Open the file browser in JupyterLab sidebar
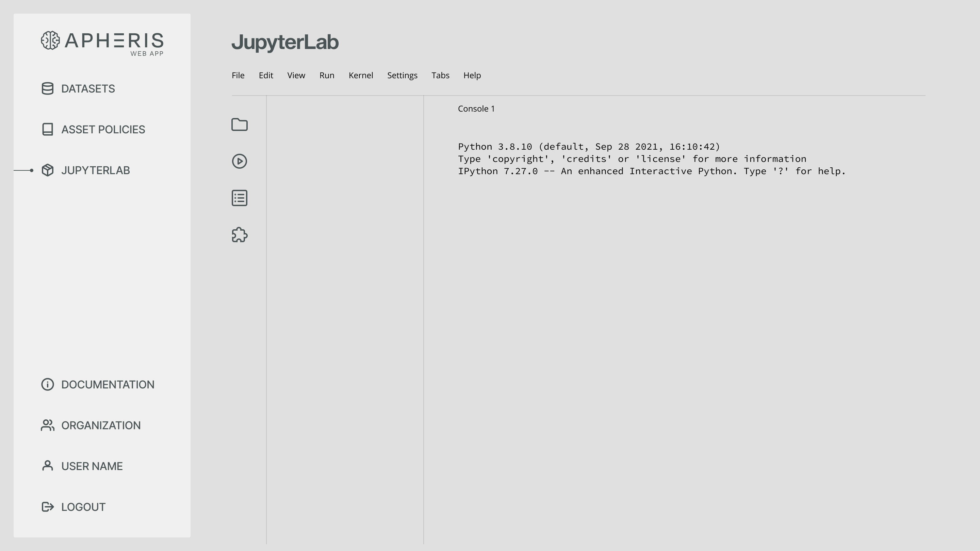This screenshot has width=980, height=551. [x=239, y=125]
